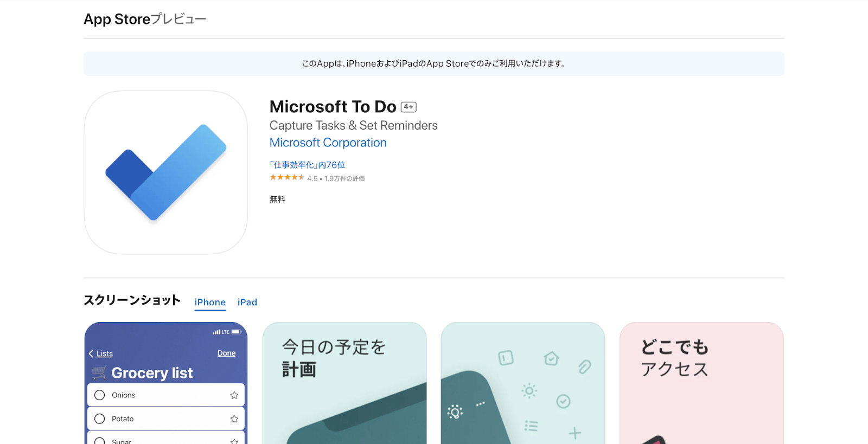The image size is (868, 444).
Task: Click the Capture Tasks & Set Reminders subtitle
Action: pyautogui.click(x=354, y=125)
